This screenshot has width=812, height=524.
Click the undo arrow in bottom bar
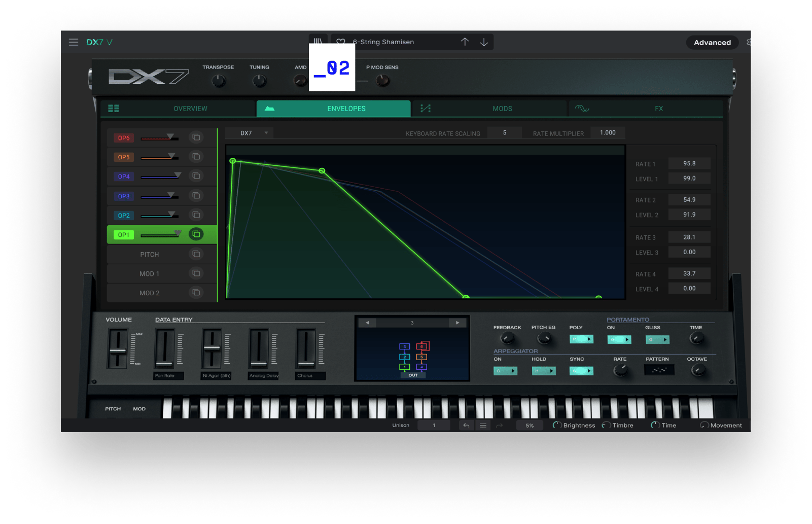pos(466,426)
